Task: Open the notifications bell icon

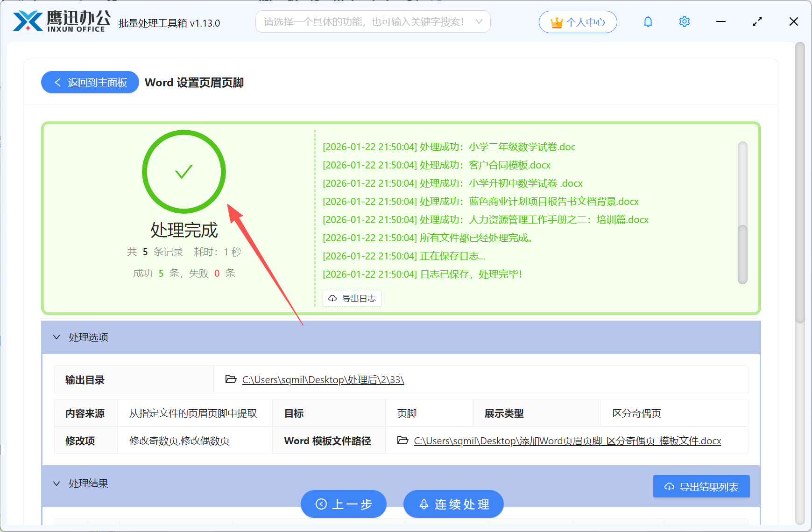Action: tap(648, 21)
